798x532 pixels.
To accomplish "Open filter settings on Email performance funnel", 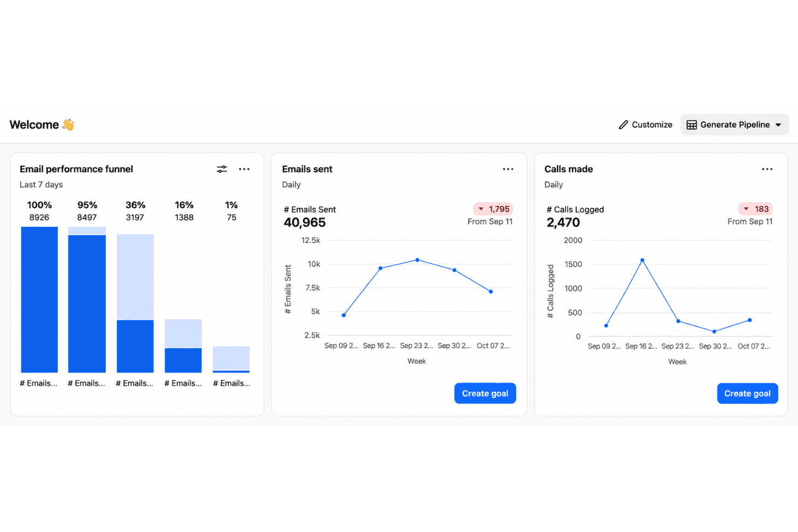I will click(222, 169).
